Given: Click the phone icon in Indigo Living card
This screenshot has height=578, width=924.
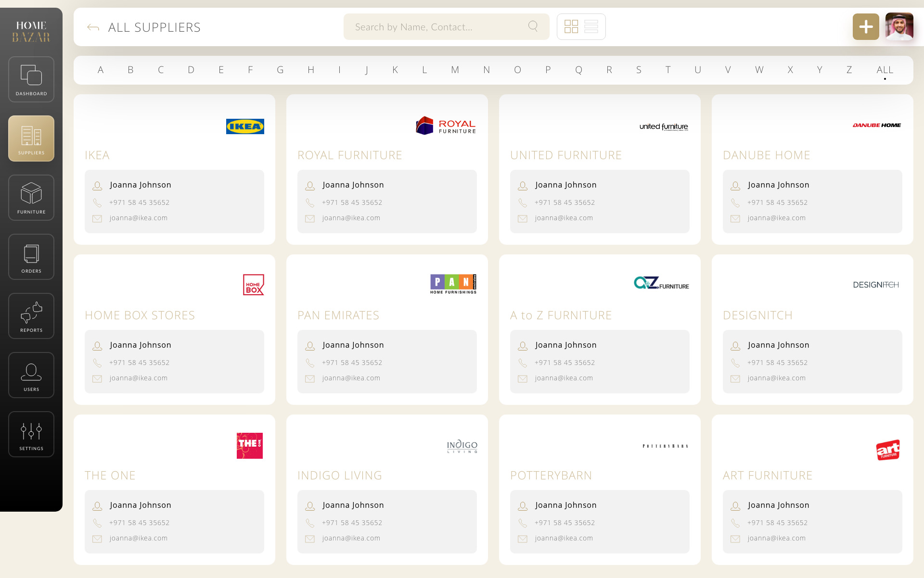Looking at the screenshot, I should click(310, 523).
